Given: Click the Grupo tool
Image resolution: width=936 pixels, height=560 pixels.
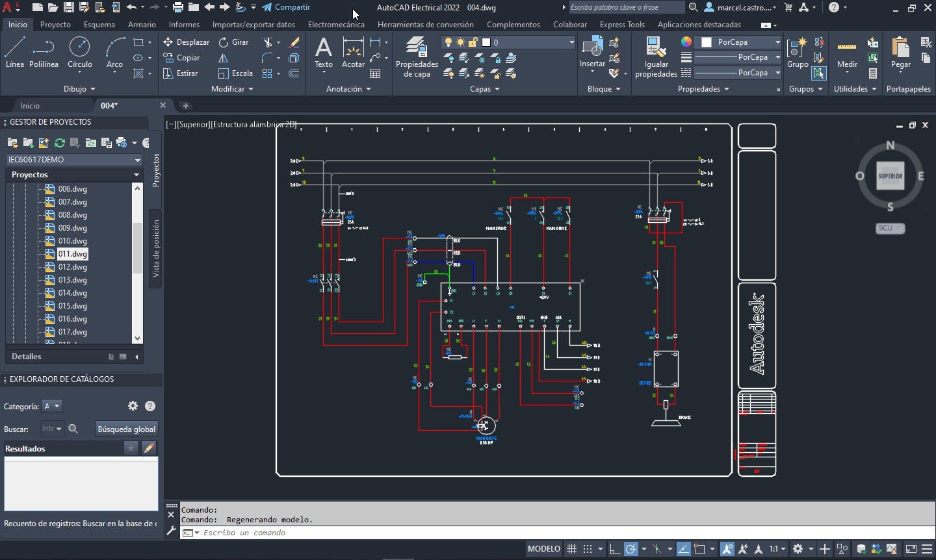Looking at the screenshot, I should coord(798,52).
